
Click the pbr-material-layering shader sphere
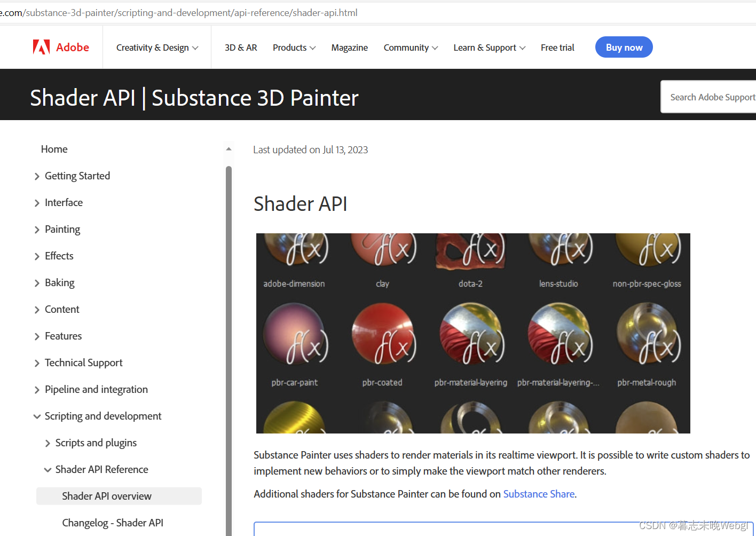click(x=471, y=334)
